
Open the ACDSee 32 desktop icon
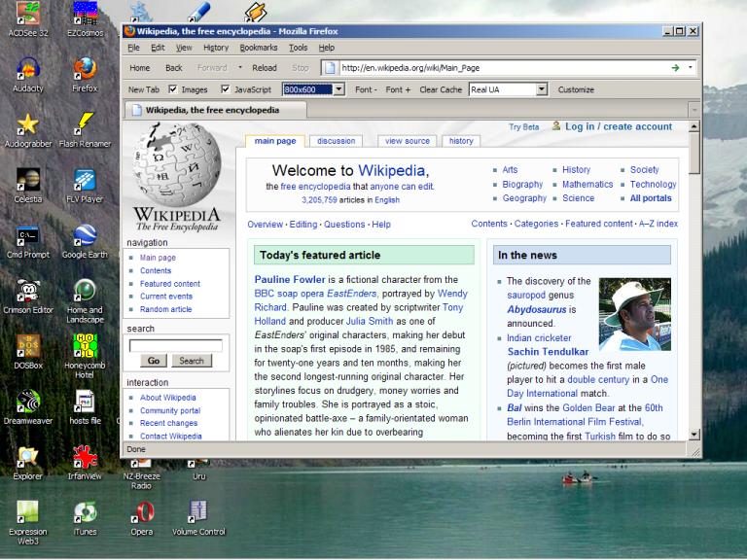[x=28, y=19]
